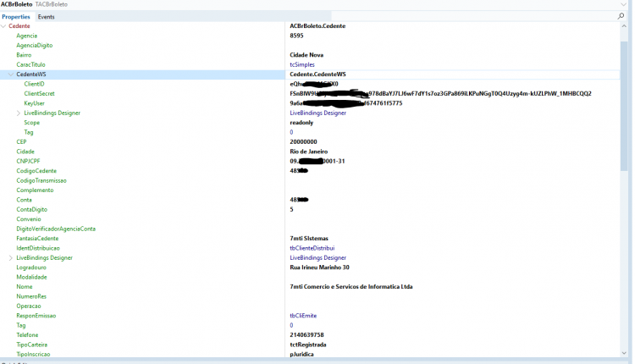This screenshot has width=635, height=364.
Task: Click the Telefone value 2140639758
Action: (x=307, y=335)
